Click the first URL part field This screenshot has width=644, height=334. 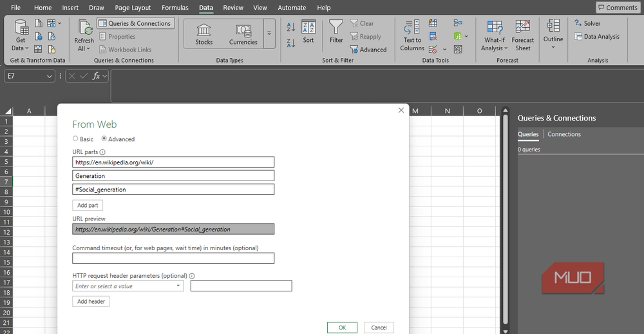pos(173,162)
